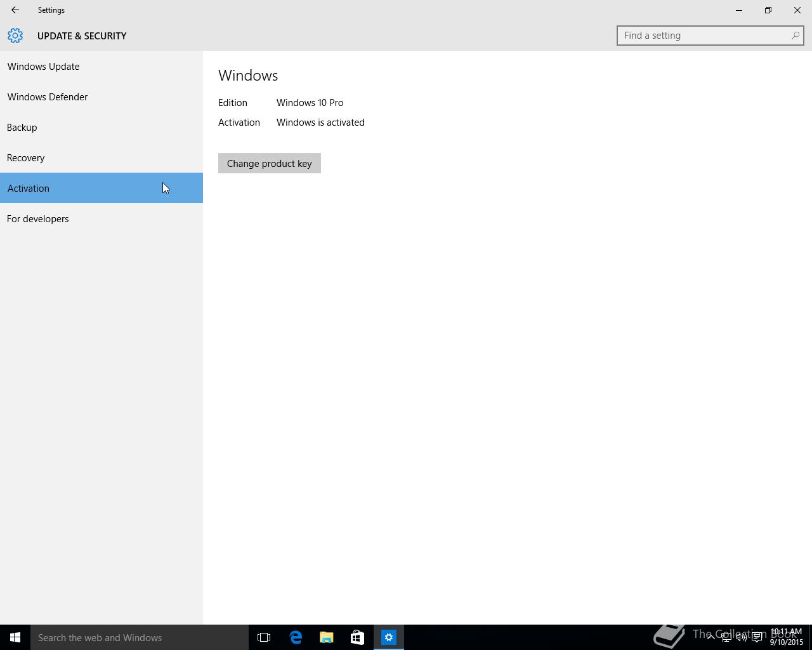Launch Microsoft Edge from the taskbar
This screenshot has height=650, width=812.
point(296,637)
